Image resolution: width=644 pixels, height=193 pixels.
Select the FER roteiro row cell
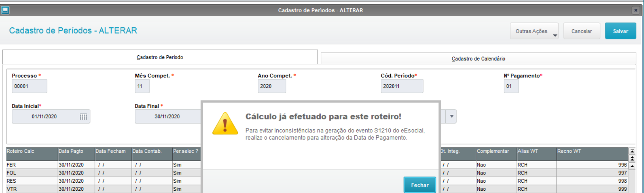tap(32, 165)
